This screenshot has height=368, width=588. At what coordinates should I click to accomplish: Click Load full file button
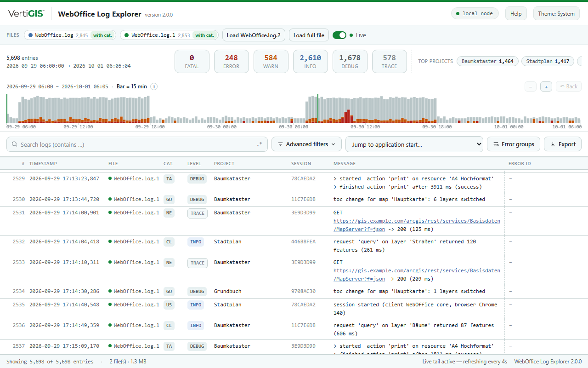(x=309, y=35)
